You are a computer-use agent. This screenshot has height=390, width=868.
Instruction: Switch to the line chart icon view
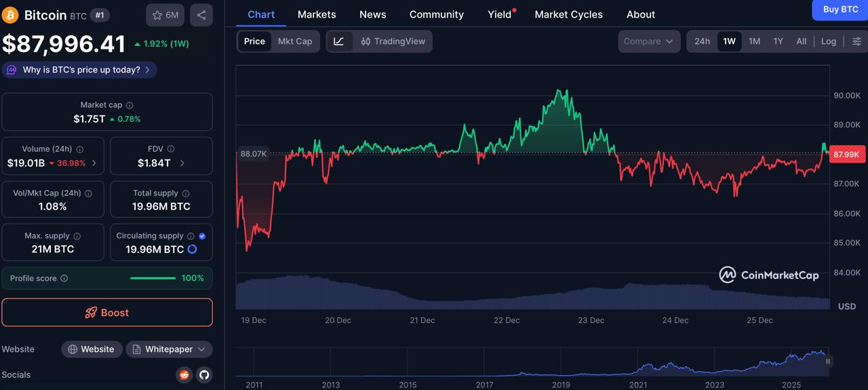click(x=339, y=41)
